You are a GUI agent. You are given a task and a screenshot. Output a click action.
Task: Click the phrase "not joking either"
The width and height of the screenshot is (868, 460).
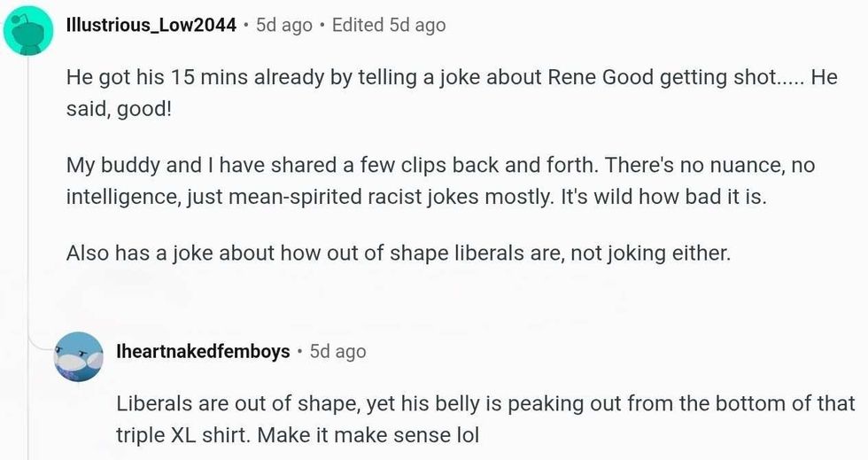click(650, 253)
